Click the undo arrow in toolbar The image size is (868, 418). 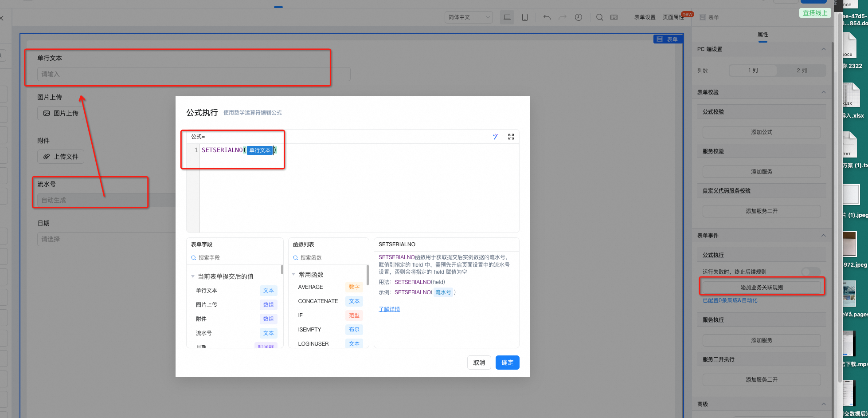click(547, 17)
